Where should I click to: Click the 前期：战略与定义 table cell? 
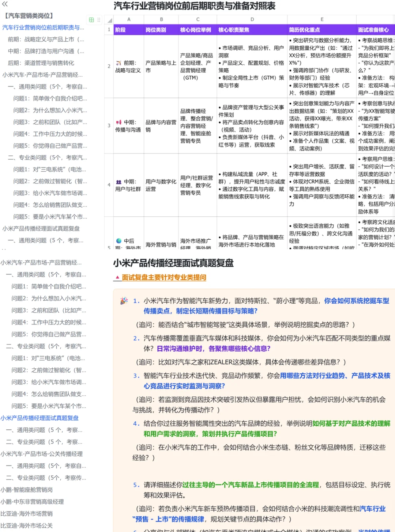[128, 66]
